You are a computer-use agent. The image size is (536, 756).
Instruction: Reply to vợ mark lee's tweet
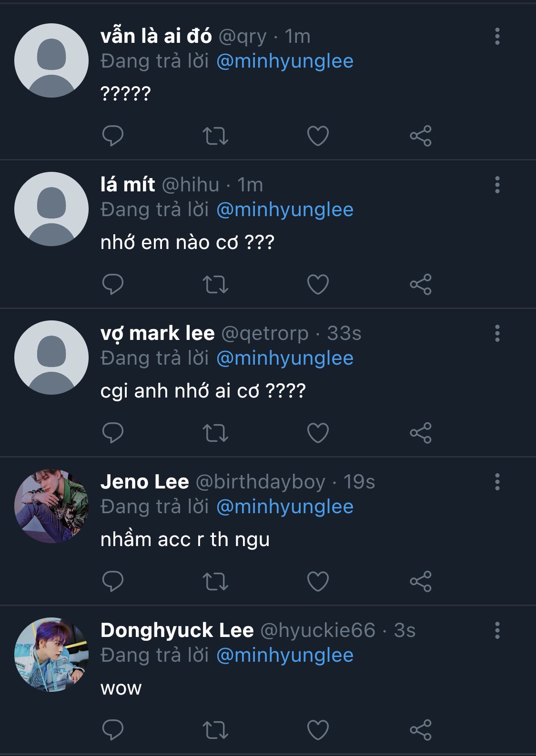(113, 433)
